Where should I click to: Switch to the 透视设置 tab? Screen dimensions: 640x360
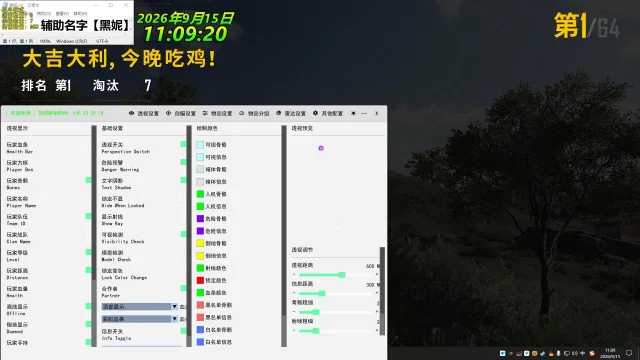click(144, 113)
